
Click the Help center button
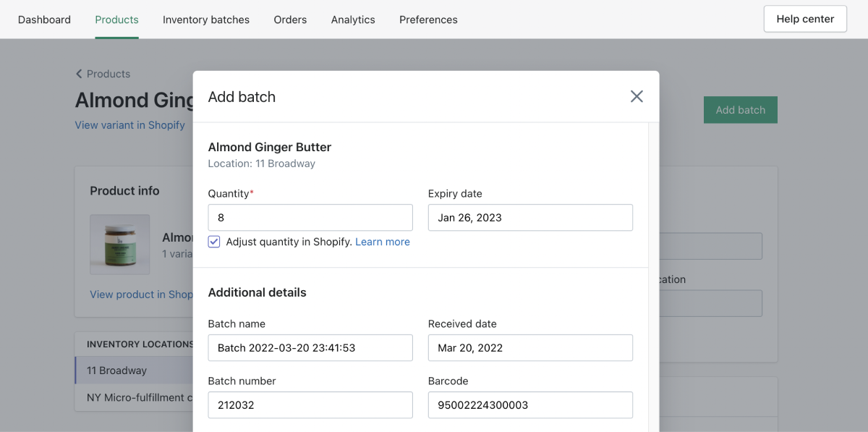(x=805, y=19)
